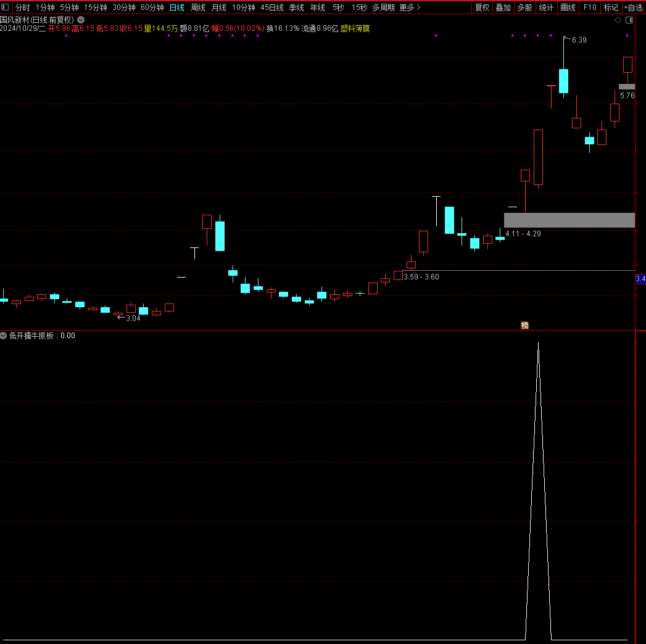Open the 统计 statistics button

click(x=546, y=7)
